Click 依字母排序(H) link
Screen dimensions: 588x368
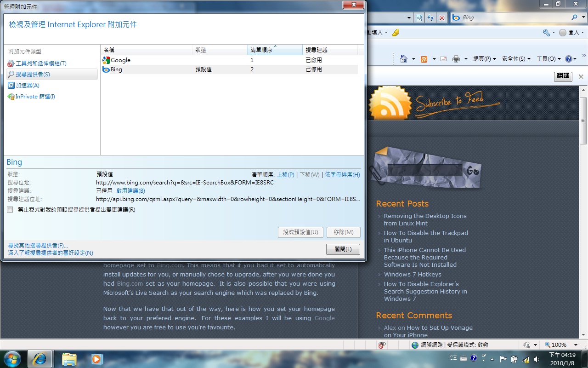tap(342, 175)
